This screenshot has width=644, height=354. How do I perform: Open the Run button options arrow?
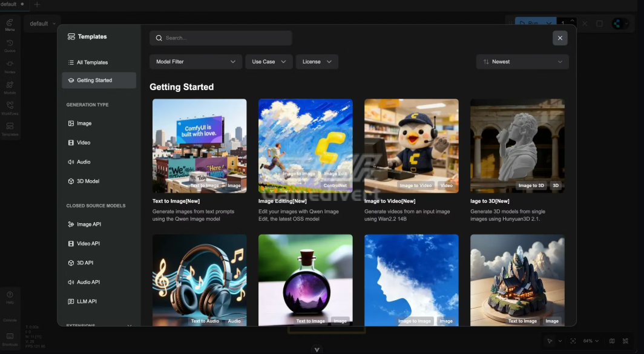pyautogui.click(x=549, y=24)
